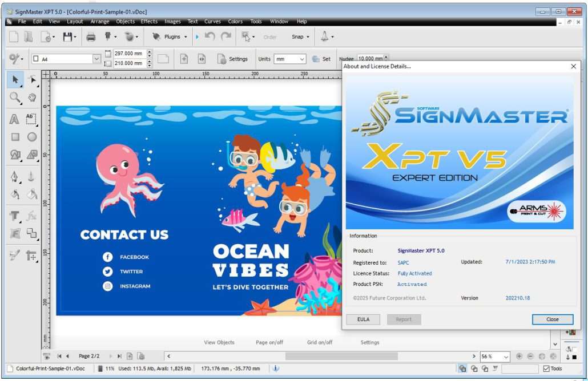Toggle the Tools checkbox in status bar
The image size is (588, 381).
tap(546, 369)
